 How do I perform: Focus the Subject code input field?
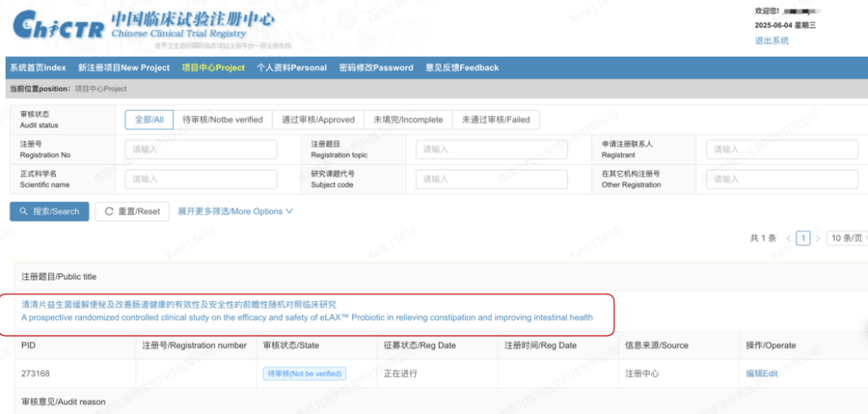click(x=492, y=179)
